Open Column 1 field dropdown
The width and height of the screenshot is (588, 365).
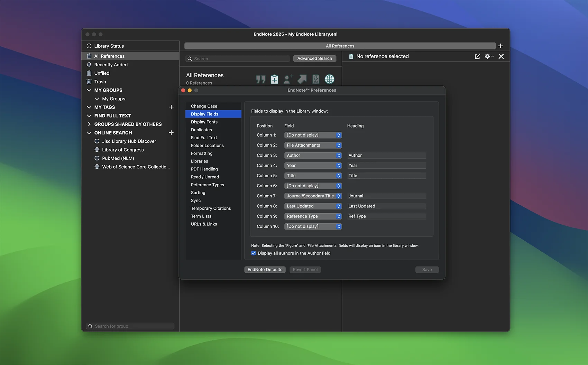(x=313, y=135)
